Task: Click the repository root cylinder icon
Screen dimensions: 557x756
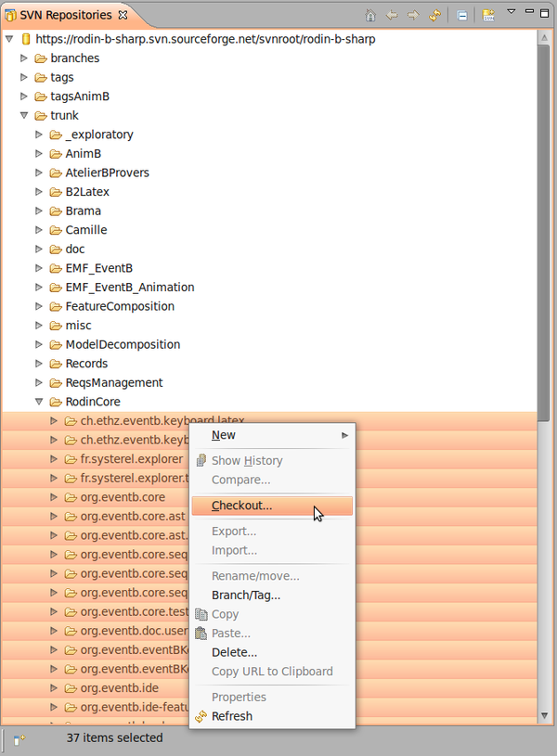Action: pyautogui.click(x=27, y=39)
